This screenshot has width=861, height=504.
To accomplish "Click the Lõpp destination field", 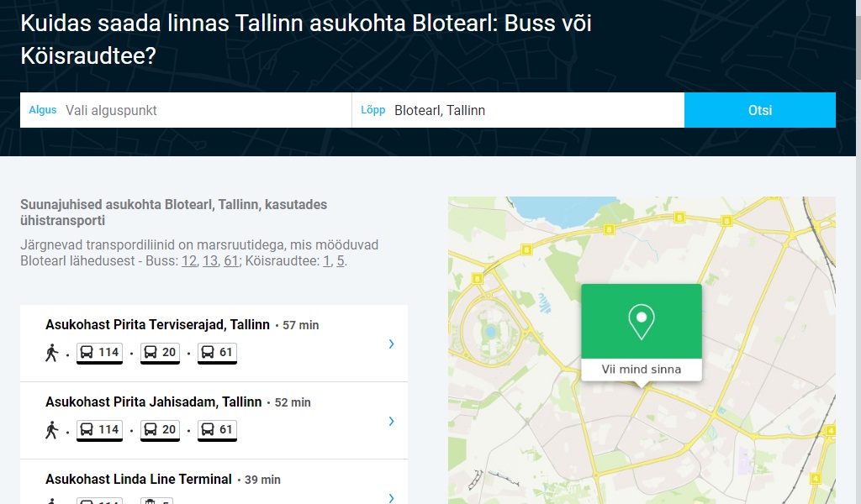I will [534, 110].
